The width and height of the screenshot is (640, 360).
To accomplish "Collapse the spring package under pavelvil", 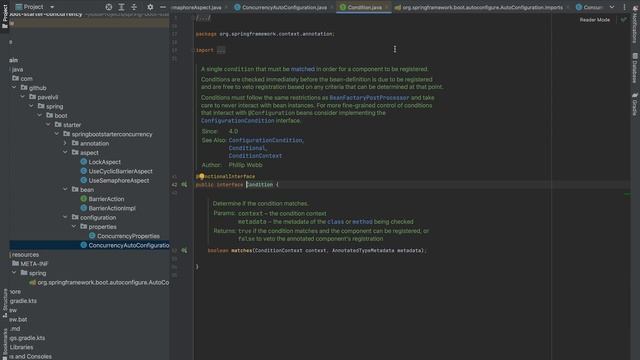I will click(31, 106).
